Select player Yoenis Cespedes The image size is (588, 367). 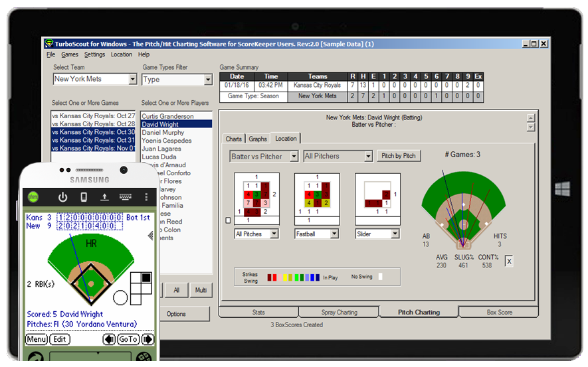(176, 141)
